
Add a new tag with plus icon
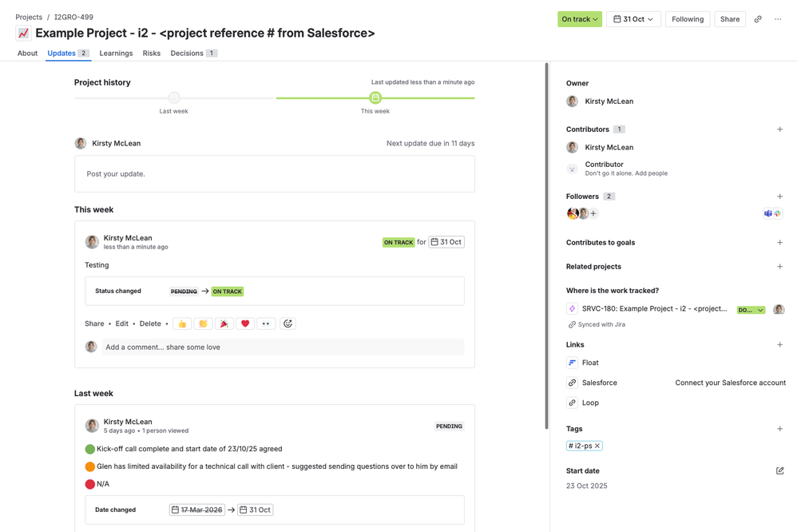[779, 429]
